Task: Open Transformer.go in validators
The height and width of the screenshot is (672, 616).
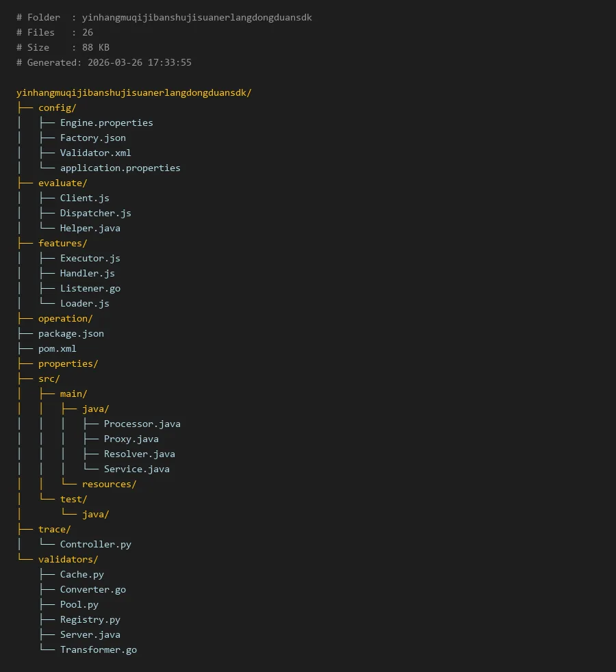Action: coord(98,649)
